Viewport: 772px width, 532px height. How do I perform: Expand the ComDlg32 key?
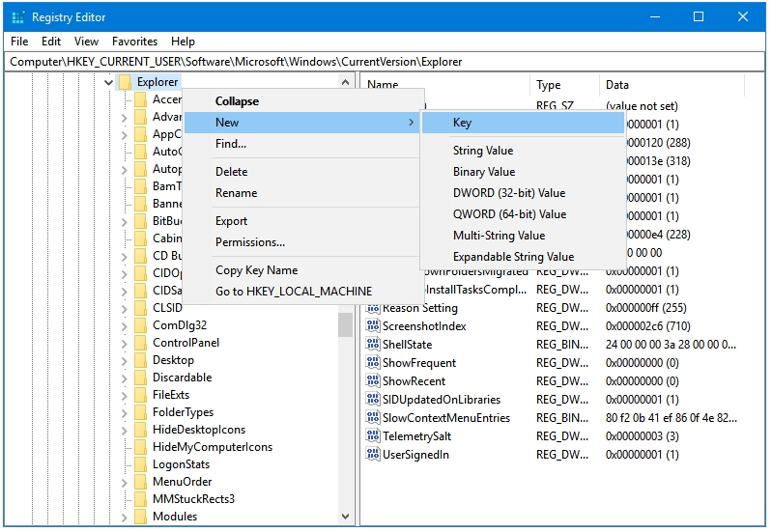click(124, 326)
